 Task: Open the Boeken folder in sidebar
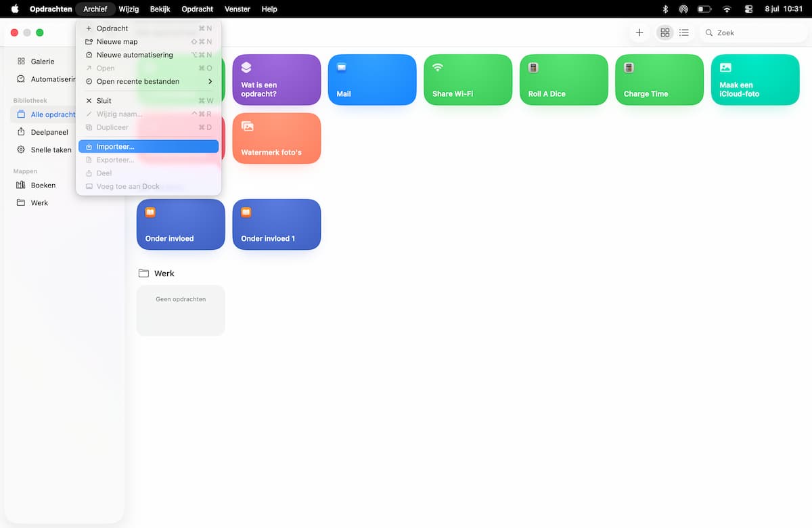(x=43, y=185)
